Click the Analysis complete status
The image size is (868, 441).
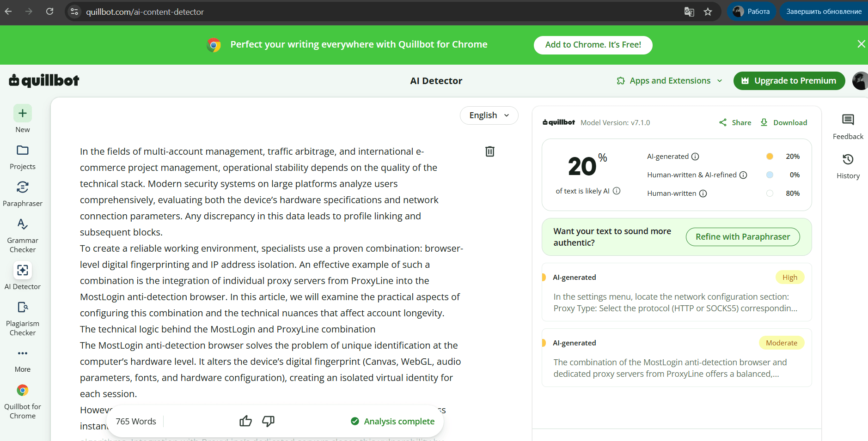393,421
